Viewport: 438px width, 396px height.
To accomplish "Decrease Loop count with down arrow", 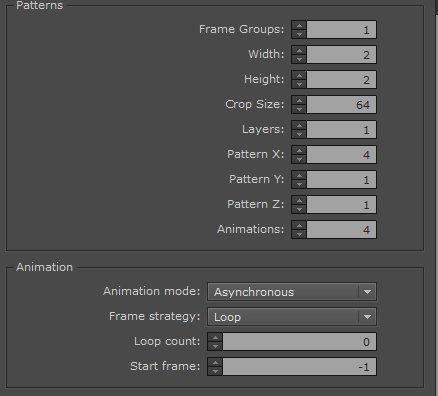I will click(215, 346).
